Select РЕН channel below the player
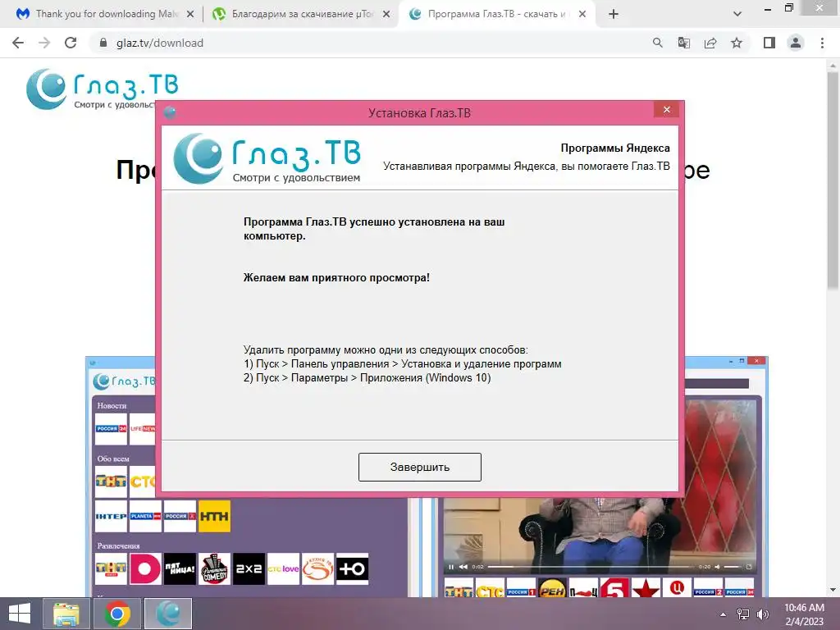The width and height of the screenshot is (840, 630). point(552,588)
